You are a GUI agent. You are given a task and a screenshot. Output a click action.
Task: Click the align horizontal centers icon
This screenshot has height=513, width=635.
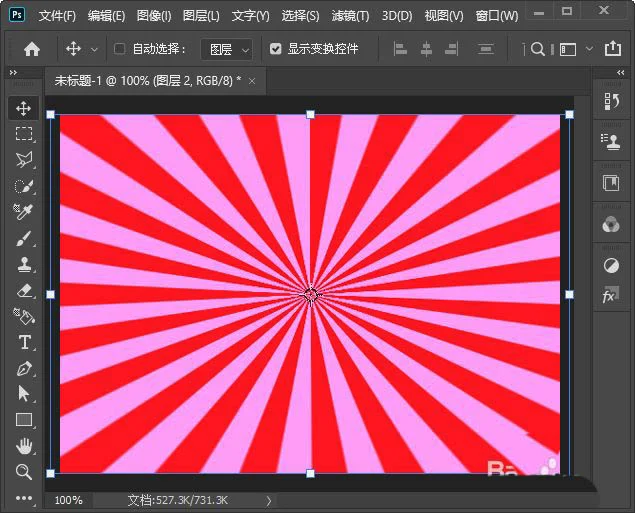coord(426,49)
